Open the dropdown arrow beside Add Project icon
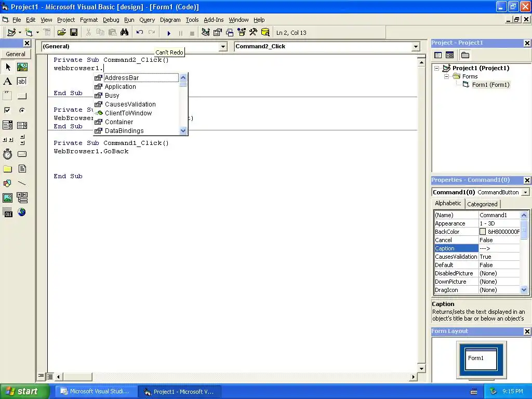 point(20,32)
